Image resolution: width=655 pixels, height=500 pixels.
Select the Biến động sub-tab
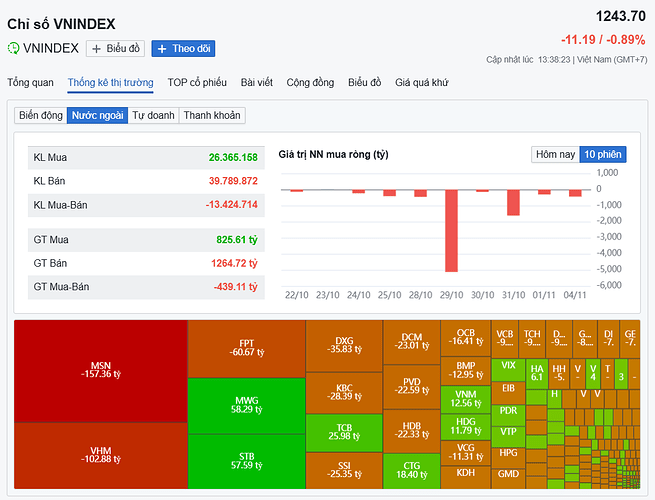pos(41,115)
